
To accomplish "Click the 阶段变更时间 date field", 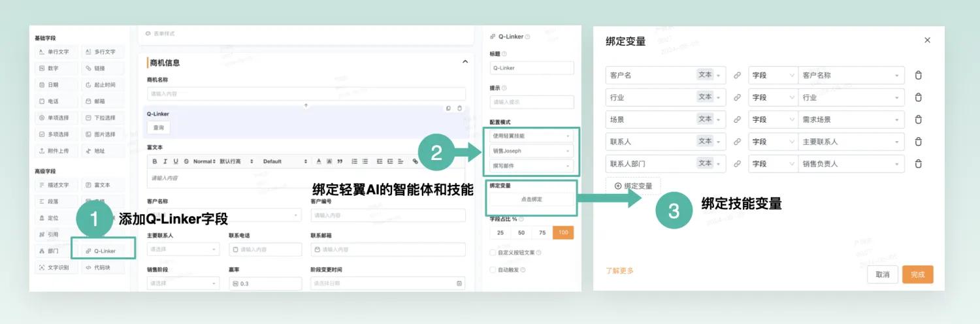I will pyautogui.click(x=388, y=283).
